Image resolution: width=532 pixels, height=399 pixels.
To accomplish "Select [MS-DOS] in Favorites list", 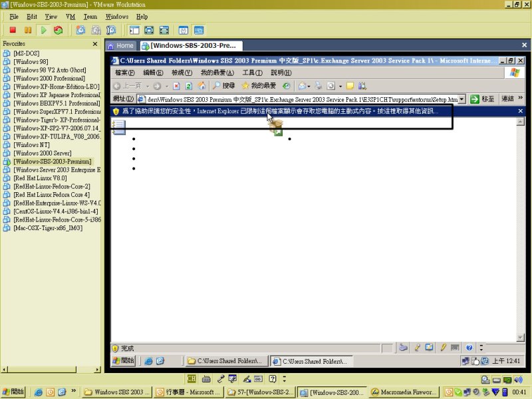I will click(x=27, y=53).
